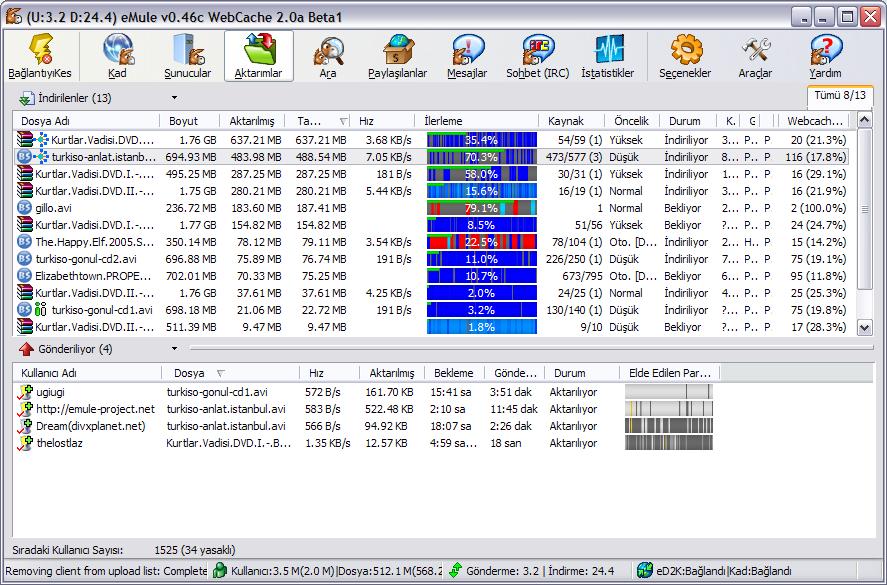This screenshot has height=585, width=887.
Task: Sort uploads by Dosya column header
Action: pyautogui.click(x=230, y=373)
